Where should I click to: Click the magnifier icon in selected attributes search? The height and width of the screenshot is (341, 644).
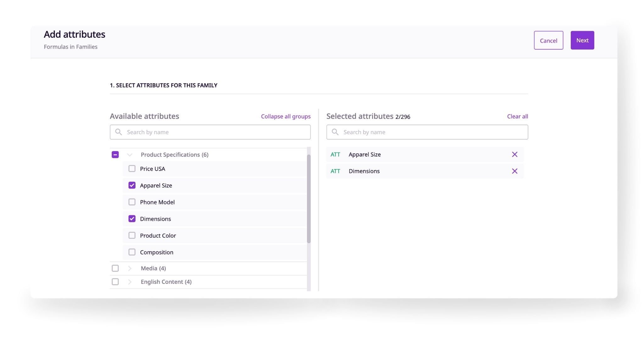point(335,132)
